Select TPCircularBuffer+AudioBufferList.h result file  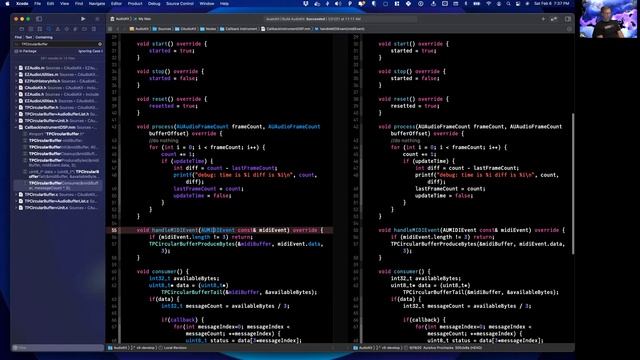(x=59, y=114)
